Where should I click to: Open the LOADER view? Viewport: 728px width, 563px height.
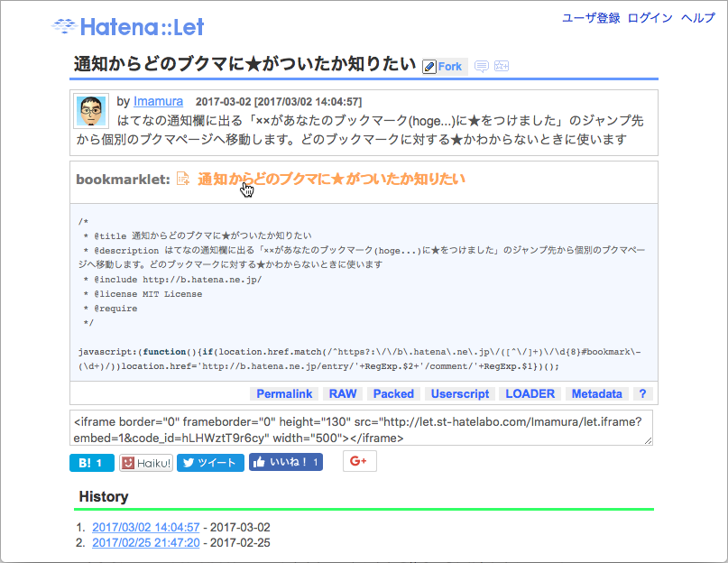[530, 394]
